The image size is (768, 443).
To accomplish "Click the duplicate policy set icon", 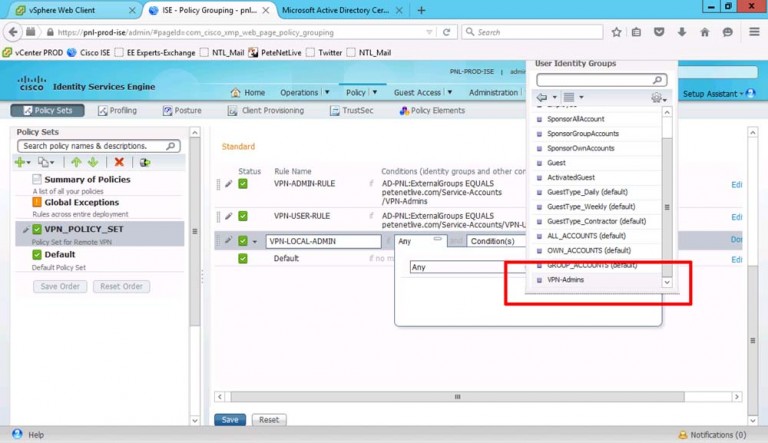I will tap(43, 162).
